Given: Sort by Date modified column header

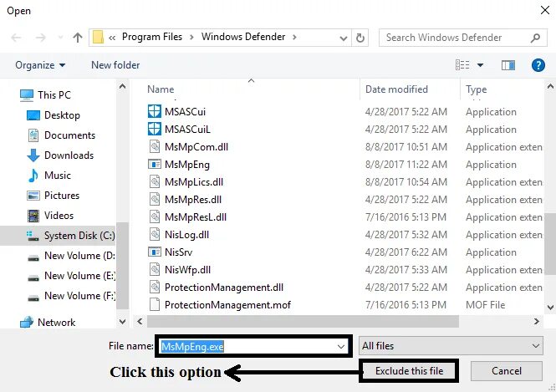Looking at the screenshot, I should click(396, 89).
